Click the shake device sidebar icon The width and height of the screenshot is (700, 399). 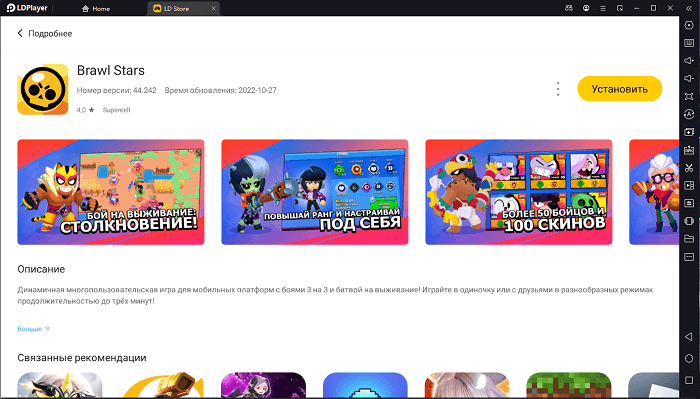(689, 221)
